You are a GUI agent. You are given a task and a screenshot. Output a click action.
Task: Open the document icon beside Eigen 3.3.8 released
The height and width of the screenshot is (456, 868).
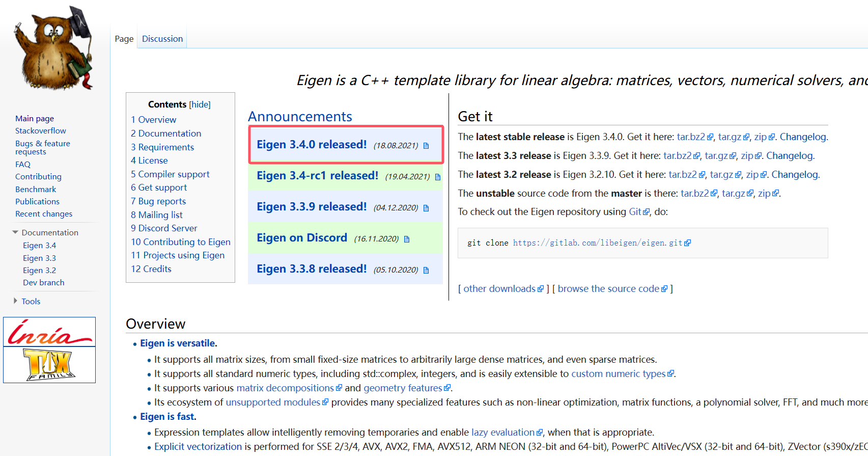[x=426, y=270]
